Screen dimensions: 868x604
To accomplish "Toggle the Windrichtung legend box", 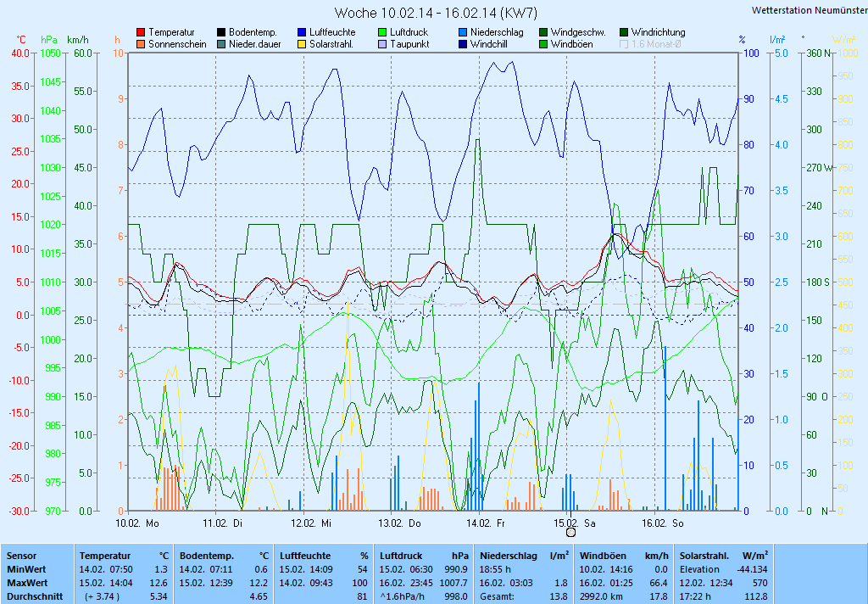I will tap(624, 33).
